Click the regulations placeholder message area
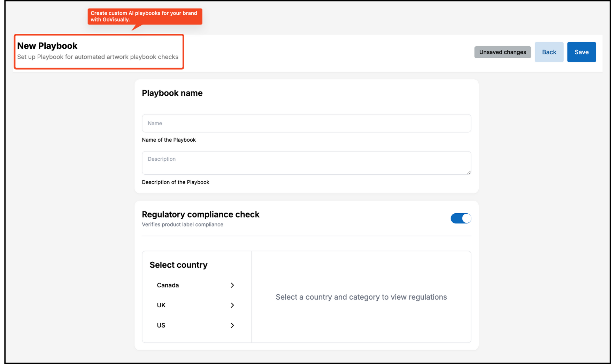 click(x=361, y=297)
